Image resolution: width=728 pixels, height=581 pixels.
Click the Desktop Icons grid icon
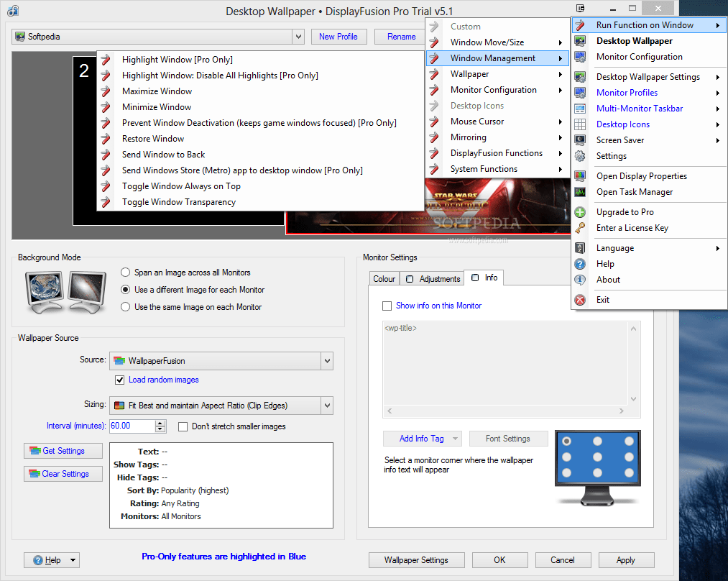tap(579, 124)
